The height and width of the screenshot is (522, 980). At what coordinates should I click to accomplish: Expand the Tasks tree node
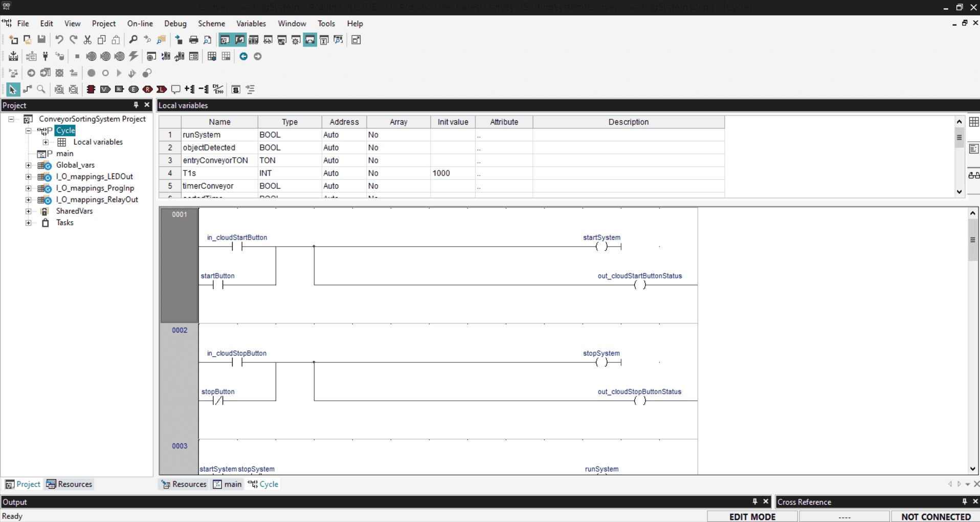pyautogui.click(x=29, y=223)
